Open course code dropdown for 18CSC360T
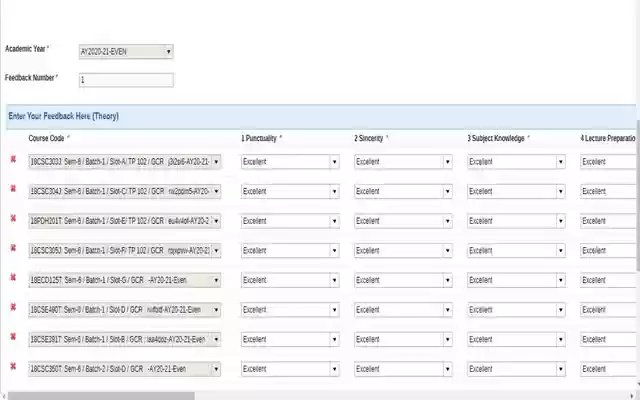 point(124,369)
